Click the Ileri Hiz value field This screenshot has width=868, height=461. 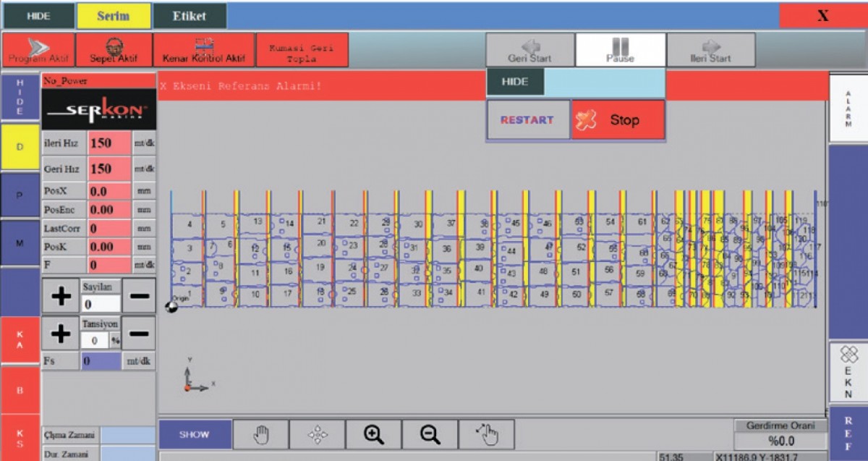pos(109,143)
